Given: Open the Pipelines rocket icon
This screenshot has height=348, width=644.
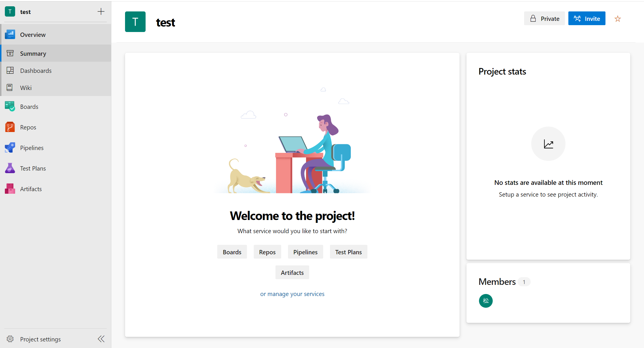Looking at the screenshot, I should [10, 148].
